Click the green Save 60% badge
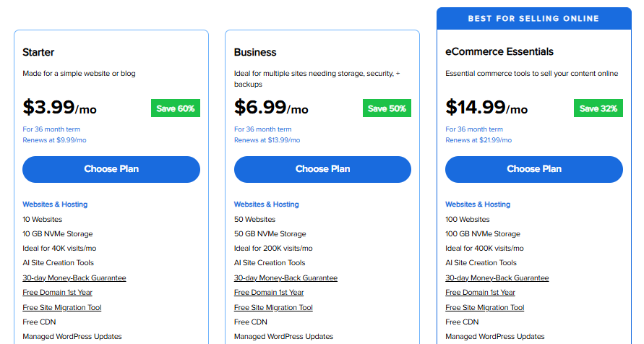The image size is (644, 344). point(176,108)
